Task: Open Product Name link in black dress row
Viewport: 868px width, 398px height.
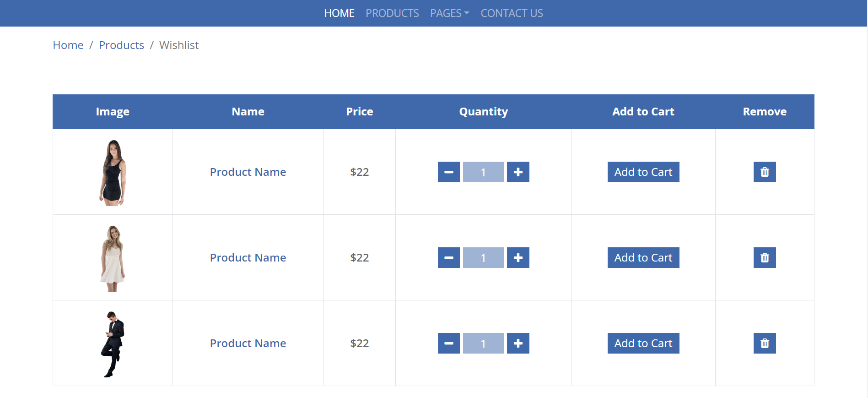Action: click(x=248, y=172)
